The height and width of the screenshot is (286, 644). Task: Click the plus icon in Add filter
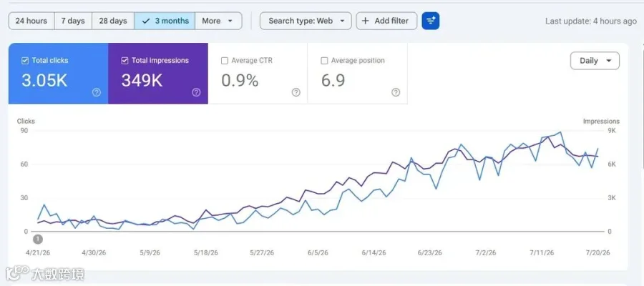(x=366, y=21)
